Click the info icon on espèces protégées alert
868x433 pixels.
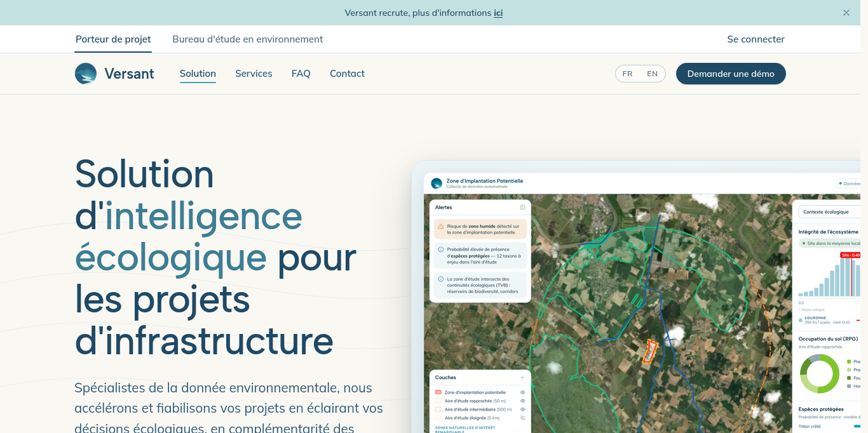coord(441,250)
